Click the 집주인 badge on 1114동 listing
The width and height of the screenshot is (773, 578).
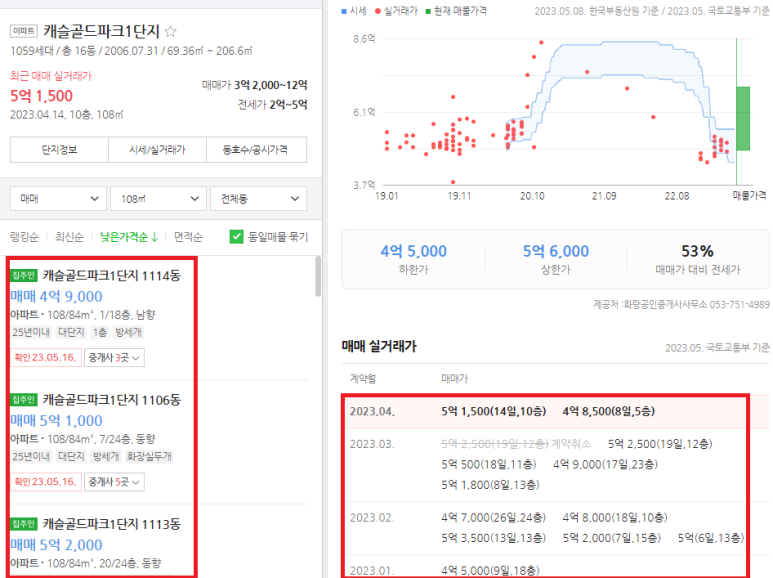point(24,275)
